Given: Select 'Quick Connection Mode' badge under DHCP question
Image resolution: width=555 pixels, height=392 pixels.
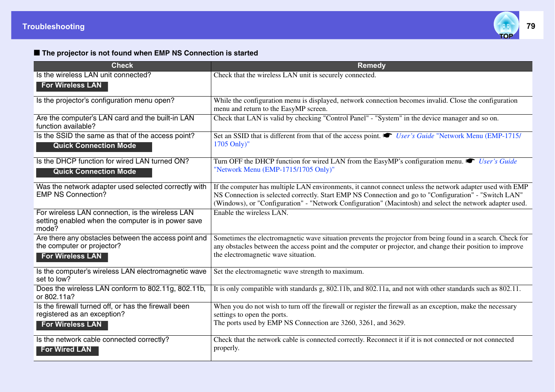Looking at the screenshot, I should click(94, 172).
